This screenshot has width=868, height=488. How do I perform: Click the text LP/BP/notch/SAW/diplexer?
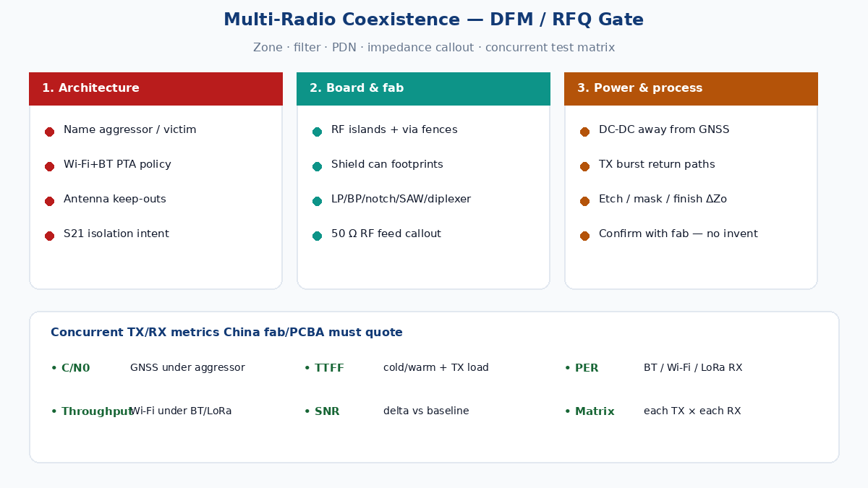[x=401, y=200]
